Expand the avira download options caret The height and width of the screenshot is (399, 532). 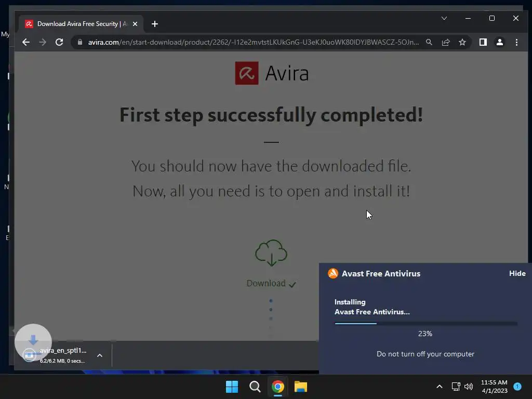coord(100,355)
